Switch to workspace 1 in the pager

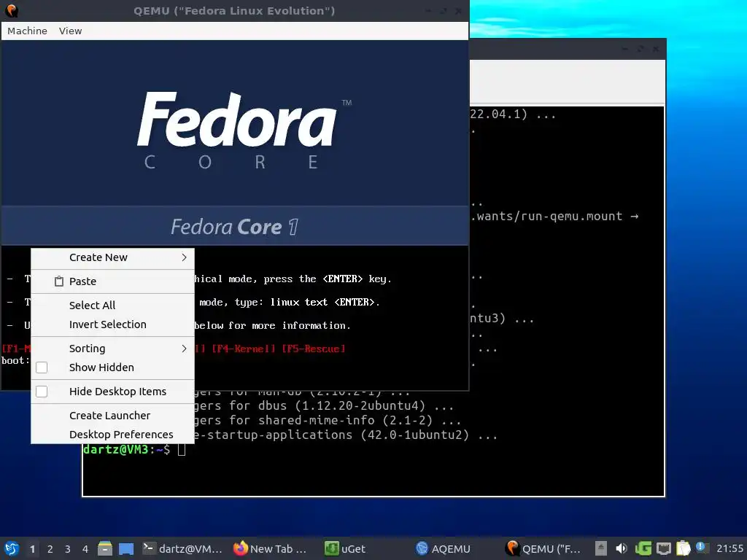[32, 549]
